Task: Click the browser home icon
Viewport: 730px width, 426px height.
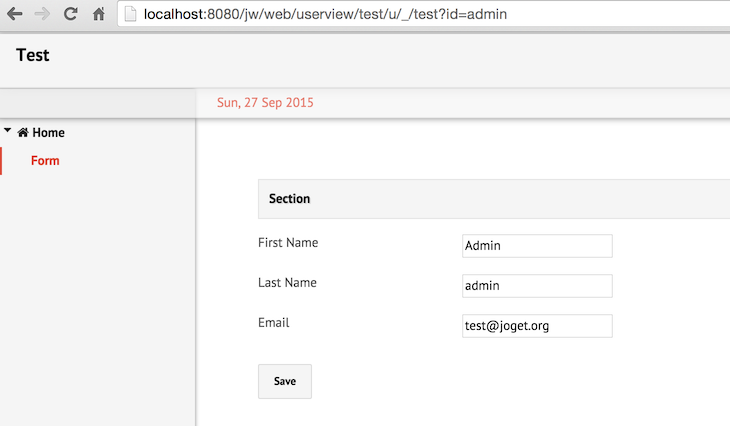Action: tap(98, 14)
